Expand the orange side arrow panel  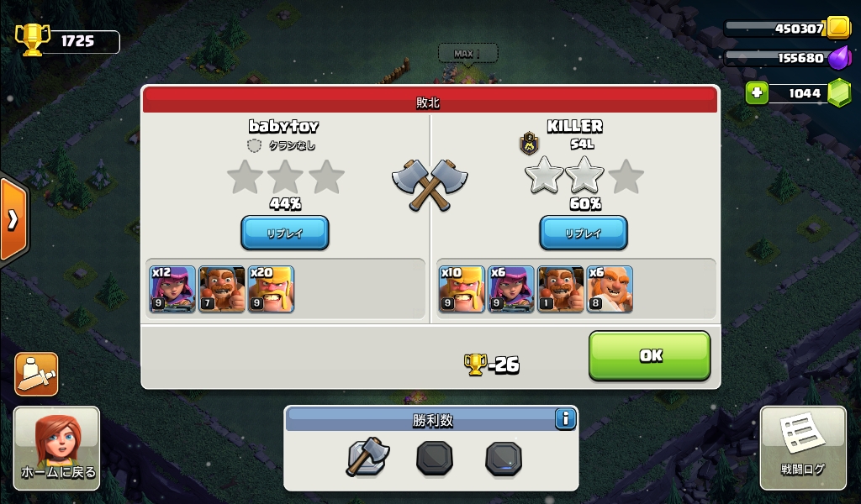[13, 220]
